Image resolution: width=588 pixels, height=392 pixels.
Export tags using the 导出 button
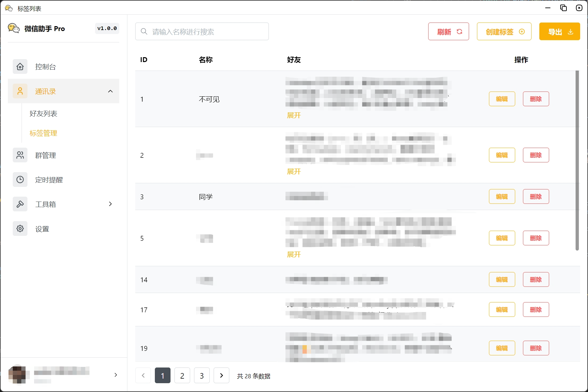(x=559, y=31)
